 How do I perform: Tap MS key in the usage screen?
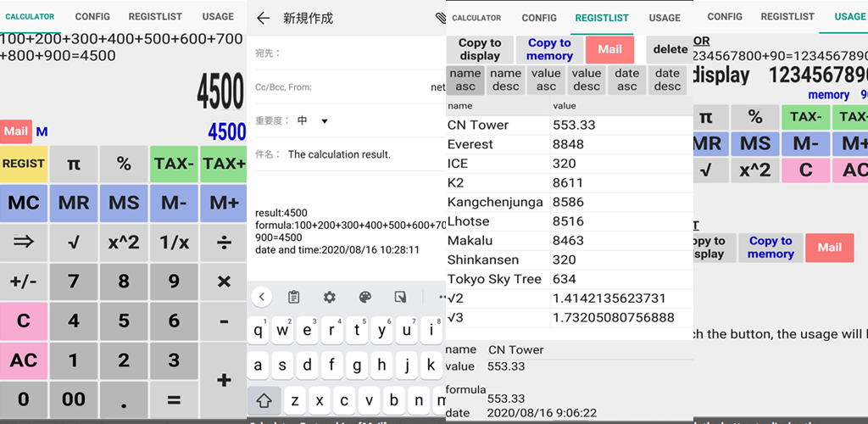tap(755, 144)
